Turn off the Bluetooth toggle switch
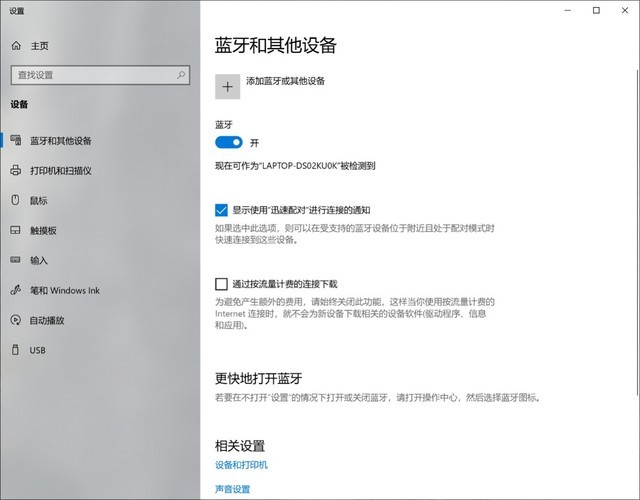640x500 pixels. pos(229,142)
